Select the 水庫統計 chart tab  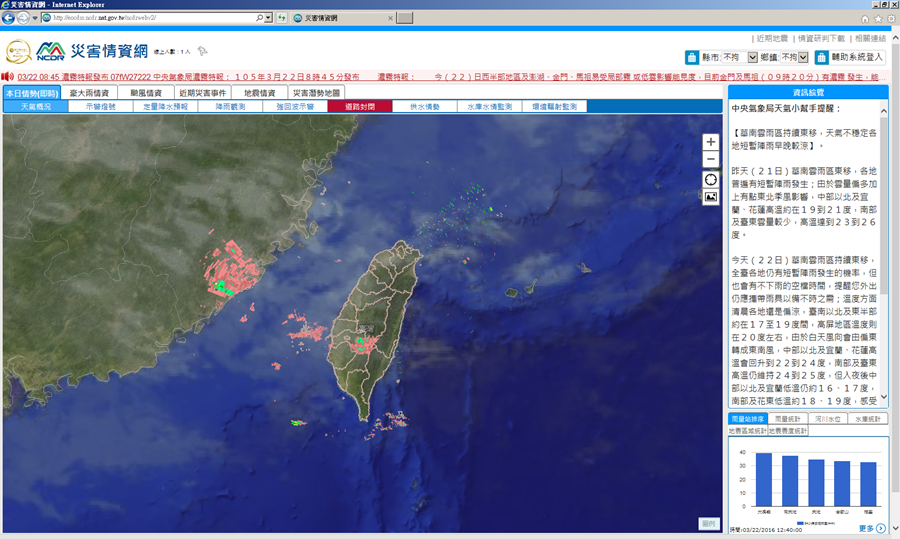pos(868,419)
